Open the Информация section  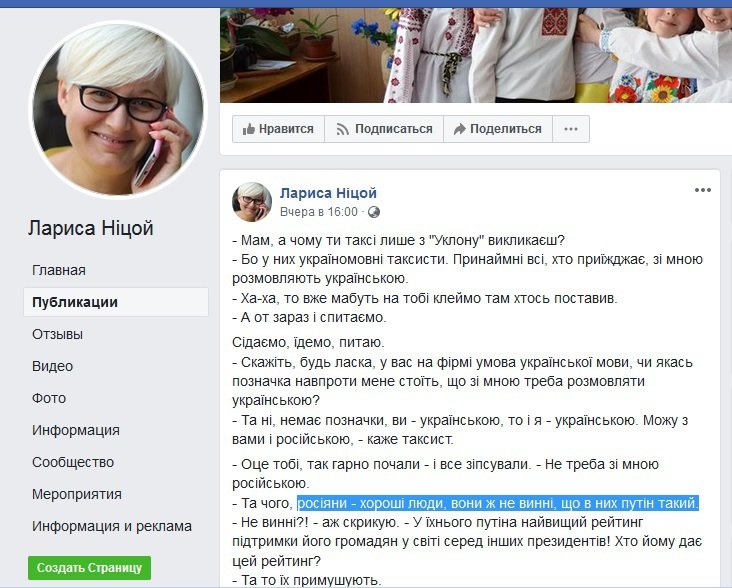click(76, 430)
